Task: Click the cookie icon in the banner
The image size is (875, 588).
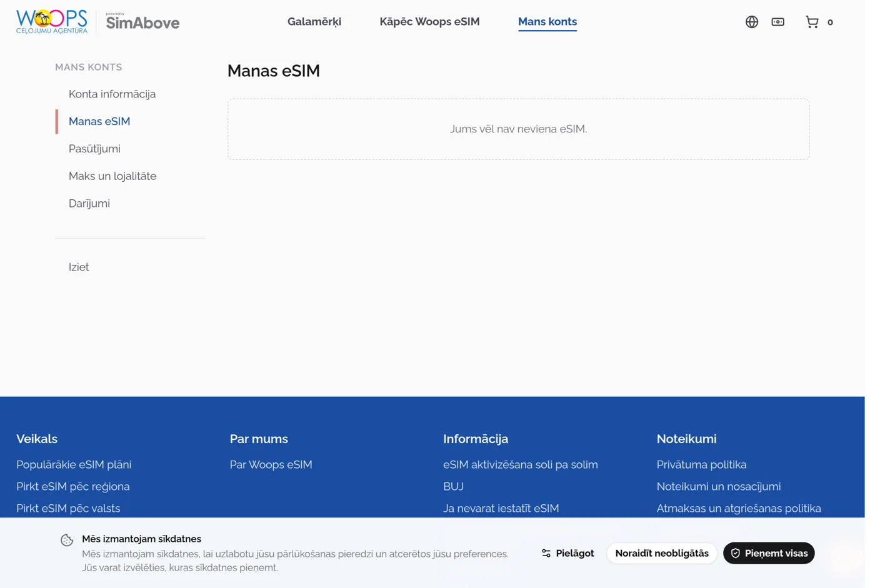Action: (x=67, y=540)
